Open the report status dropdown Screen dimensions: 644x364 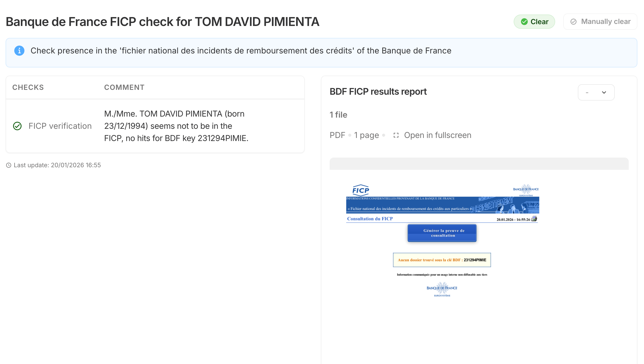tap(596, 92)
